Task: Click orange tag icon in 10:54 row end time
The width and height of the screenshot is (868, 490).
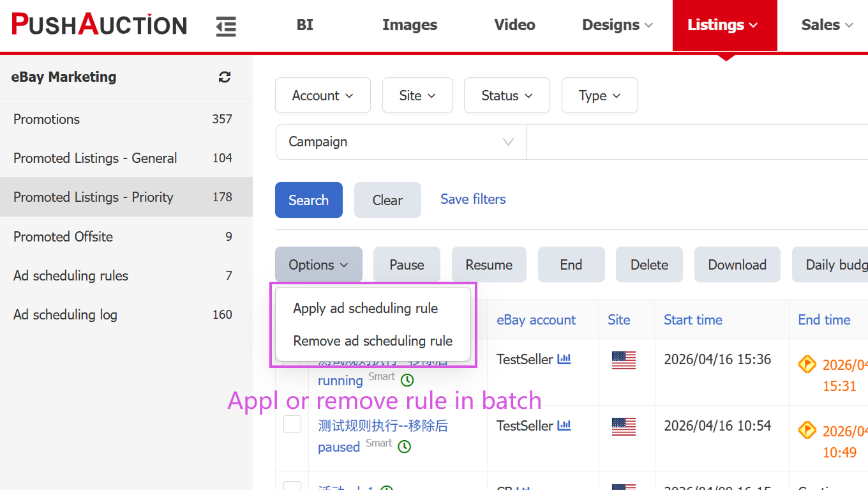Action: click(807, 431)
